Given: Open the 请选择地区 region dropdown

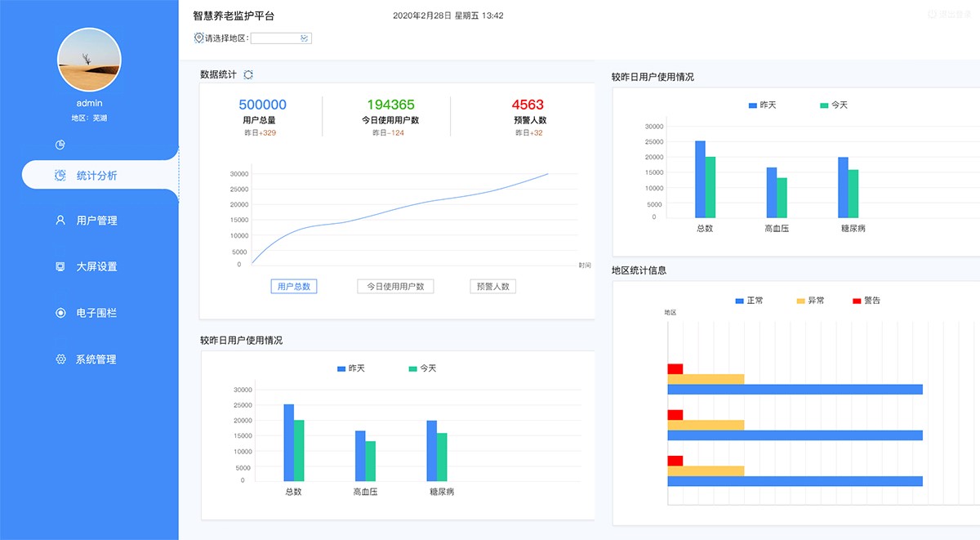Looking at the screenshot, I should (x=281, y=38).
